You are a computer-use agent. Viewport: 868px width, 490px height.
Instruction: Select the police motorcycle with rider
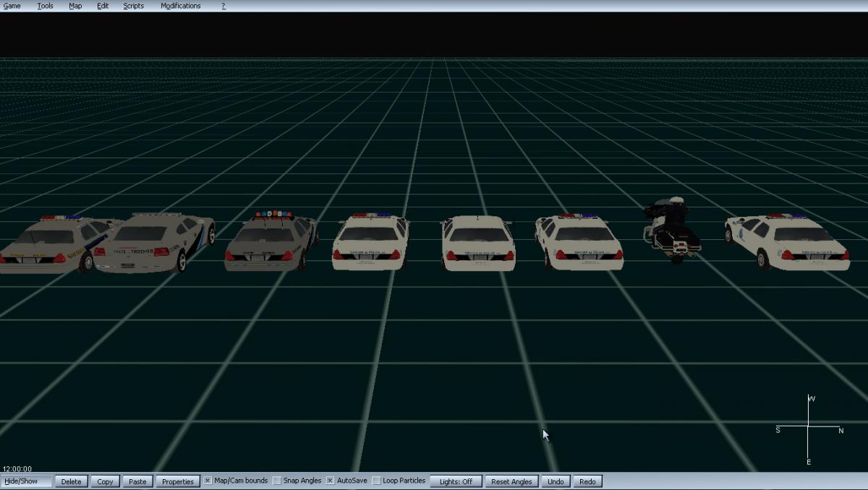tap(672, 229)
